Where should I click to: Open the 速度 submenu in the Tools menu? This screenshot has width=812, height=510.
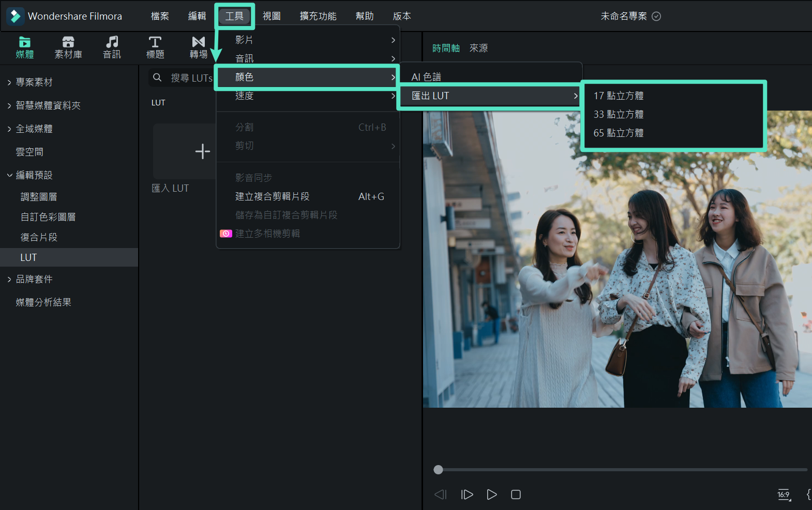click(308, 96)
